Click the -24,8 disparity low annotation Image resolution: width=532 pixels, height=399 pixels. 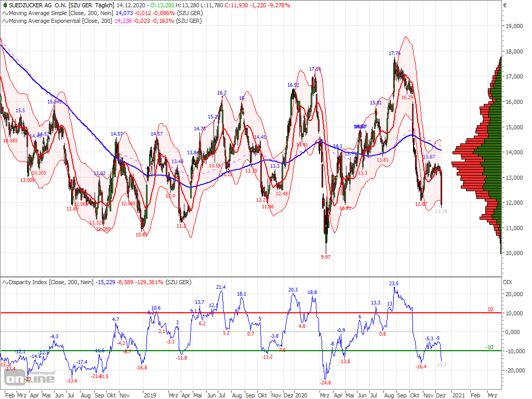(x=325, y=382)
